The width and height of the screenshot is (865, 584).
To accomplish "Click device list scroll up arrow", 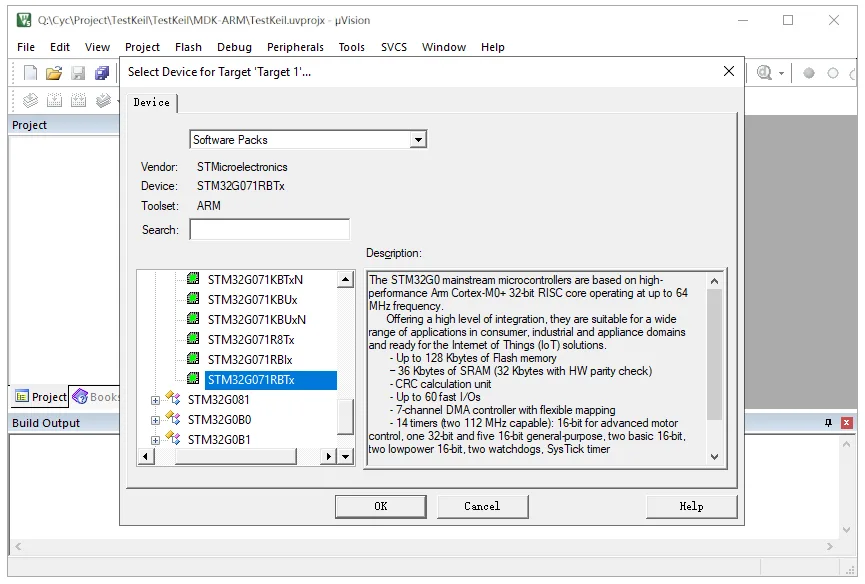I will pos(345,280).
